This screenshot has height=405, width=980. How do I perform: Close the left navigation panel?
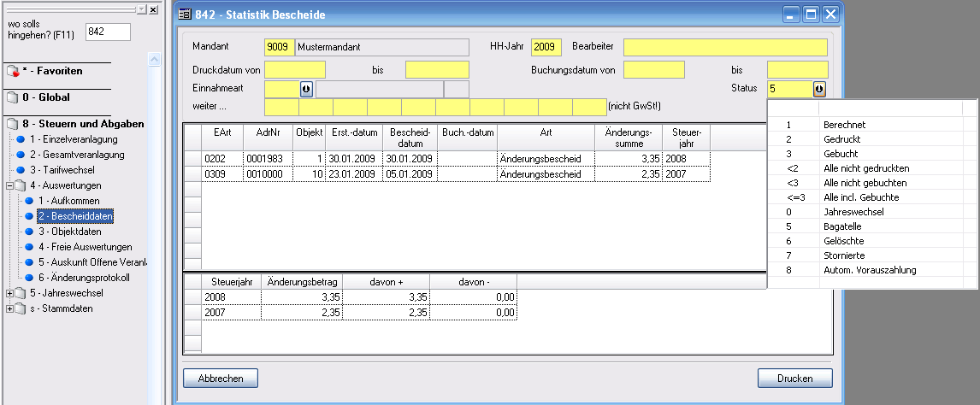click(x=152, y=9)
